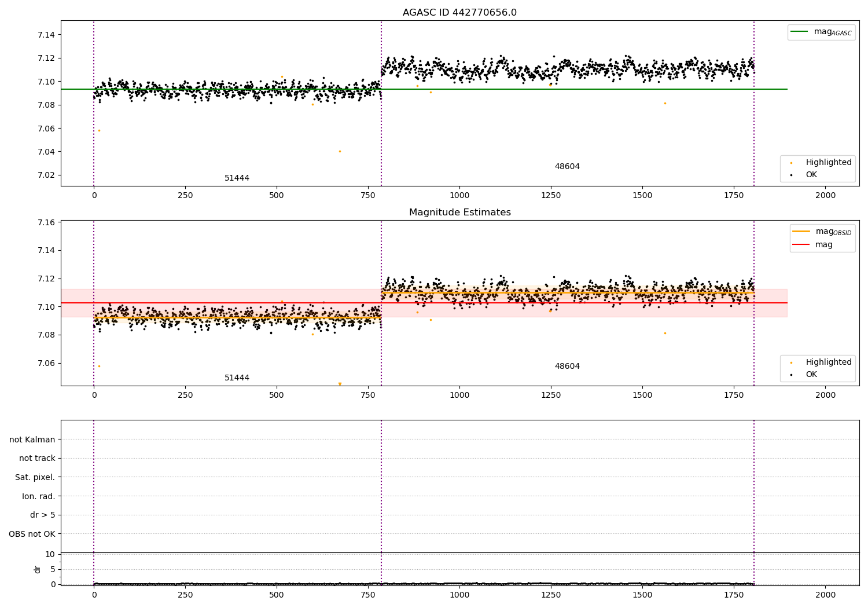
Task: Click the 7.14 y-tick label in middle plot
Action: (46, 251)
